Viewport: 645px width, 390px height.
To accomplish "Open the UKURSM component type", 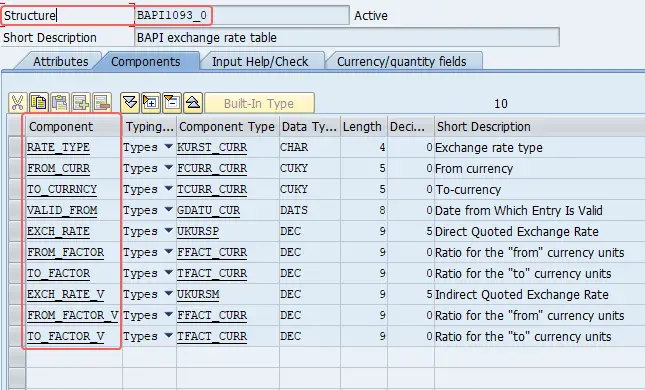I will (x=198, y=294).
